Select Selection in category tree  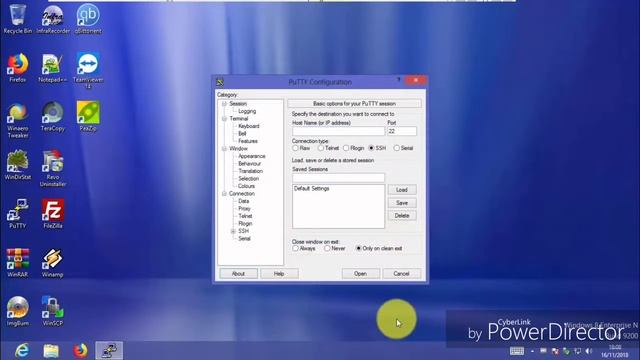click(x=249, y=179)
